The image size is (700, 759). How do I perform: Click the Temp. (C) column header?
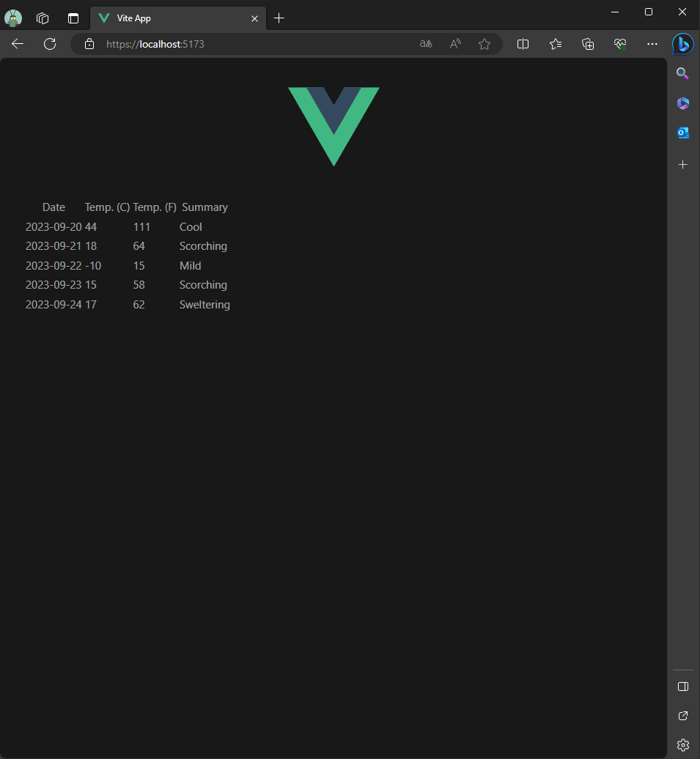(x=107, y=207)
